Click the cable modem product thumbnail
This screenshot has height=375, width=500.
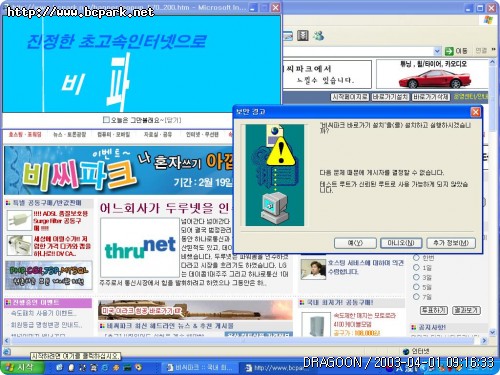[315, 325]
